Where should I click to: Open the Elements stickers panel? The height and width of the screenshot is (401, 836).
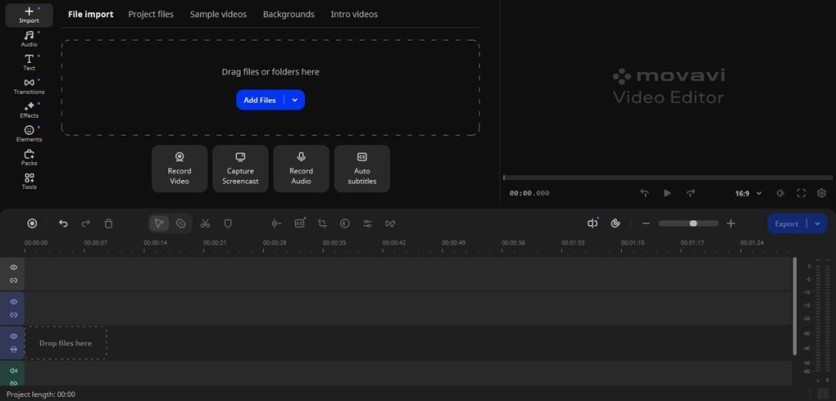(x=29, y=134)
